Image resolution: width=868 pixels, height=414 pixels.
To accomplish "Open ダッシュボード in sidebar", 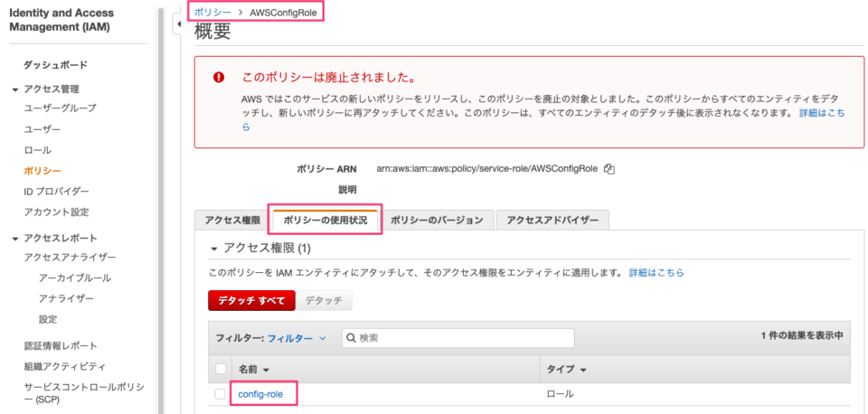I will tap(55, 65).
